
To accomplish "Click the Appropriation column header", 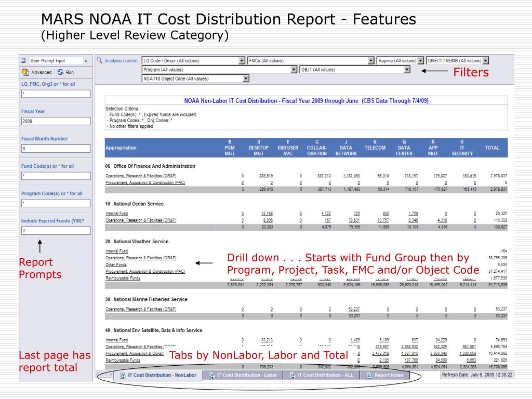I will pos(121,148).
